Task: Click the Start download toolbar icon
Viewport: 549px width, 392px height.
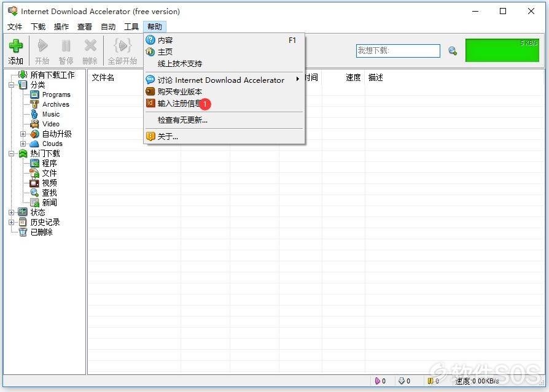Action: click(x=42, y=45)
